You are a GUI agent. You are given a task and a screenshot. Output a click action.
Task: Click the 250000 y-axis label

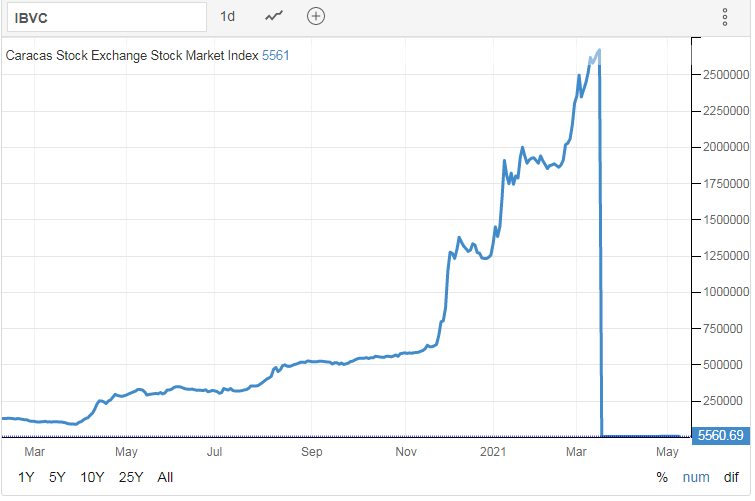[723, 401]
